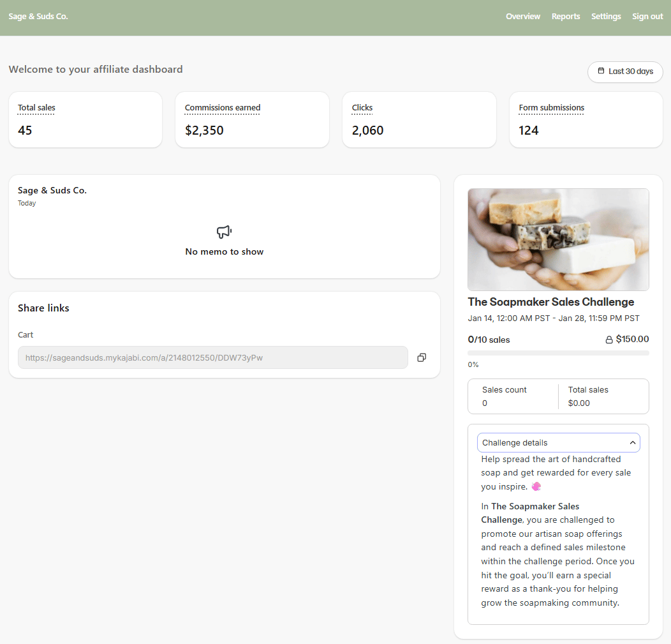Click the $0.00 total sales value
671x644 pixels.
point(579,403)
